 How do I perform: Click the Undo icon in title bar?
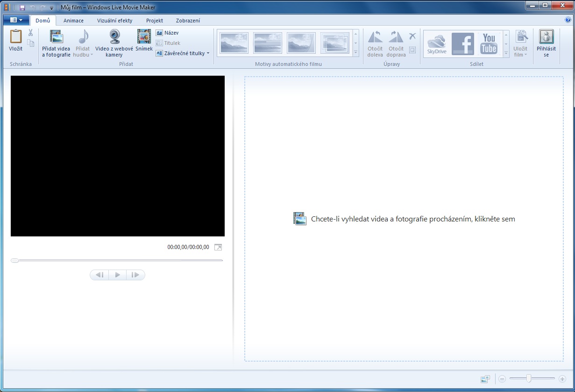(32, 7)
